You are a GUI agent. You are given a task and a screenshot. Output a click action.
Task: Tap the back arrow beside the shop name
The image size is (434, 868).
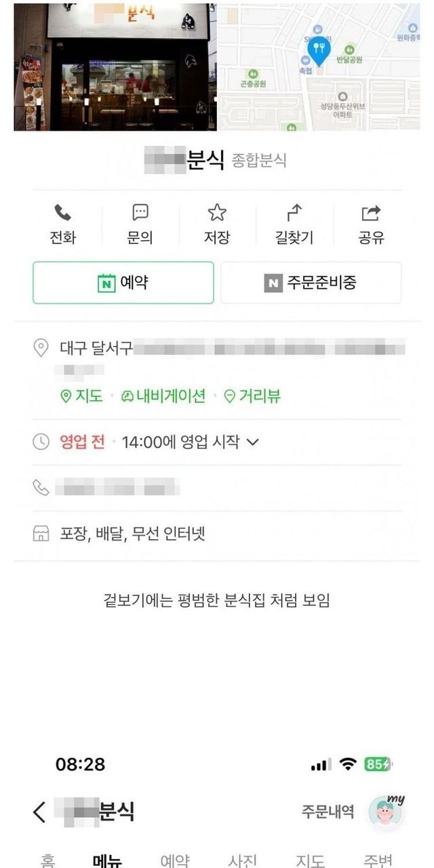40,812
